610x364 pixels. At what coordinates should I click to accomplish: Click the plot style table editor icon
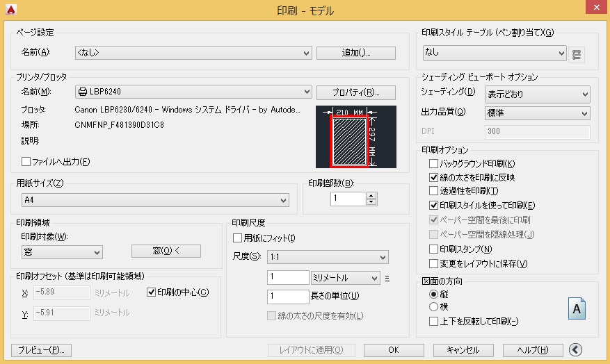pyautogui.click(x=576, y=53)
